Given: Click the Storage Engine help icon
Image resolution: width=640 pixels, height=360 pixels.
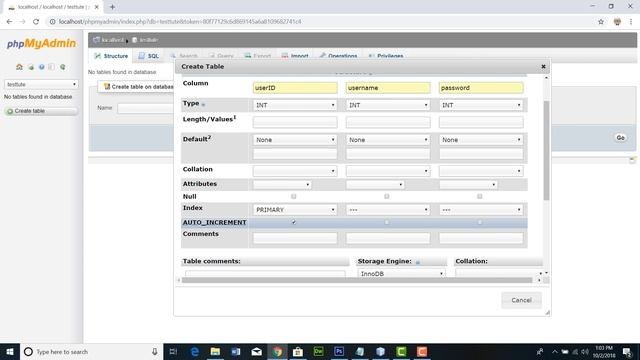Looking at the screenshot, I should [x=418, y=262].
